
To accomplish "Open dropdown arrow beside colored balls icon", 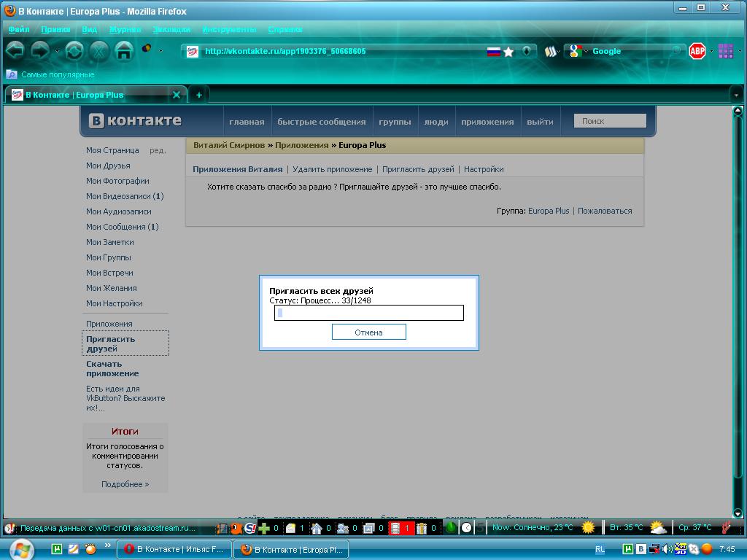I will point(160,51).
